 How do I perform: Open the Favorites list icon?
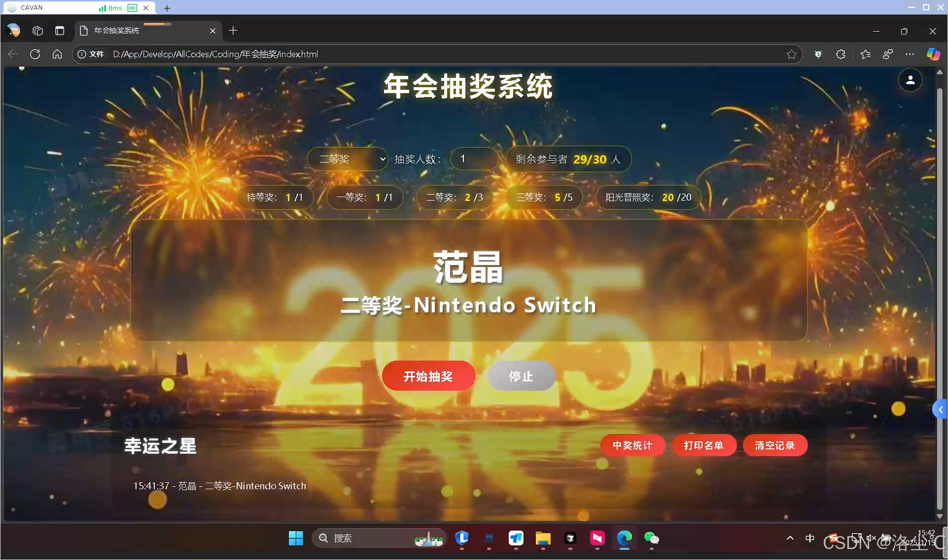865,54
